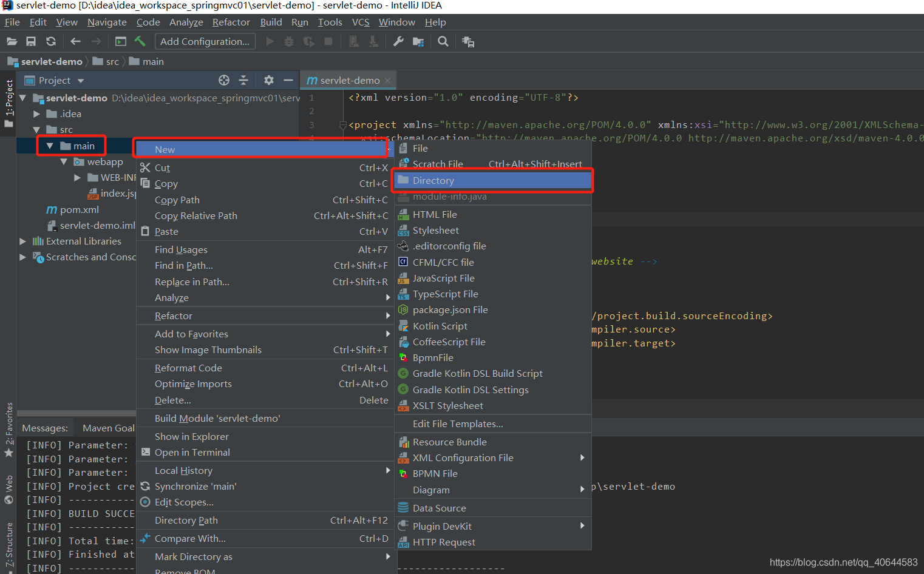Hide the Project panel with minus icon
This screenshot has width=924, height=574.
[x=288, y=80]
